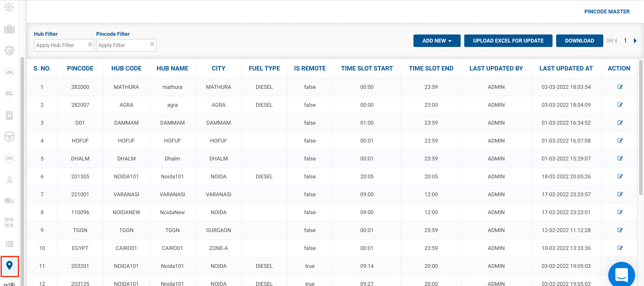The image size is (644, 286).
Task: Edit the HOFUF pincode row
Action: [x=620, y=141]
